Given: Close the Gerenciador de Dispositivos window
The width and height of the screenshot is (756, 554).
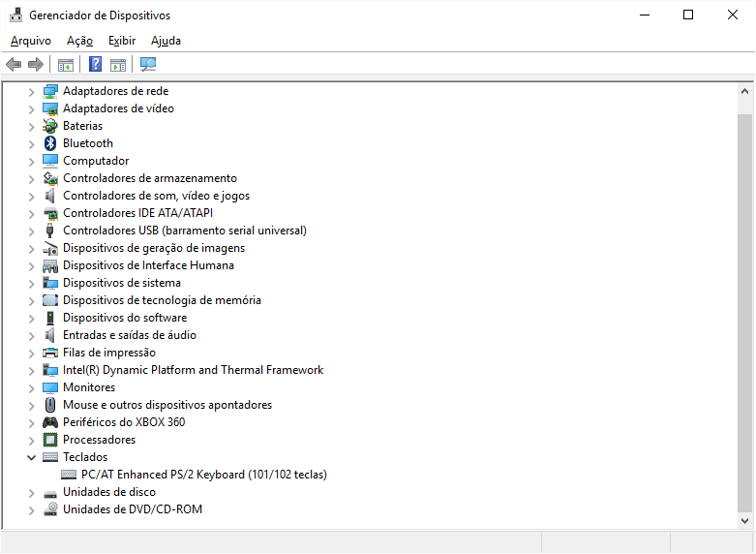Looking at the screenshot, I should tap(733, 15).
